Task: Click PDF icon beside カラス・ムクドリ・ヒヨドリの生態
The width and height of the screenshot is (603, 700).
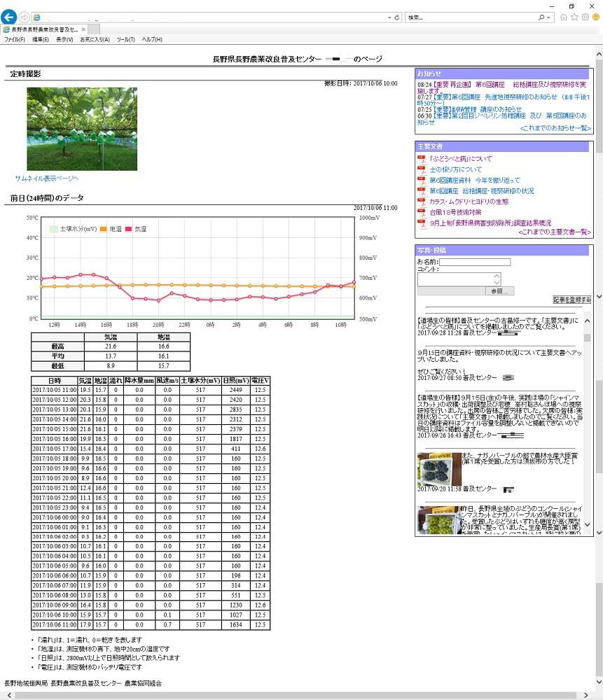Action: tap(421, 202)
